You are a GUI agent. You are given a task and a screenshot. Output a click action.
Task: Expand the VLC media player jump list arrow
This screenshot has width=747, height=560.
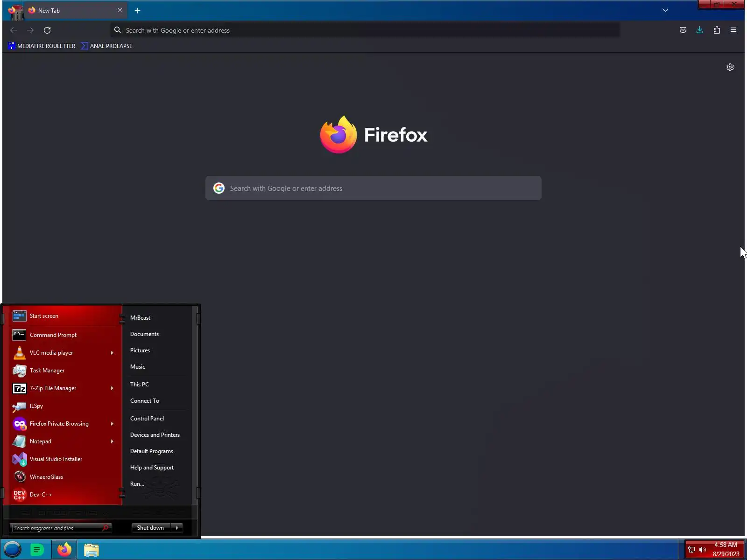[112, 353]
